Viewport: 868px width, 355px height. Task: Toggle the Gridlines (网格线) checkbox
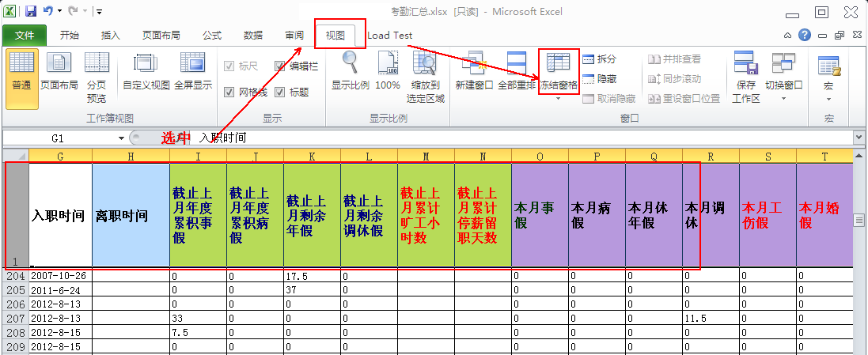[x=229, y=93]
